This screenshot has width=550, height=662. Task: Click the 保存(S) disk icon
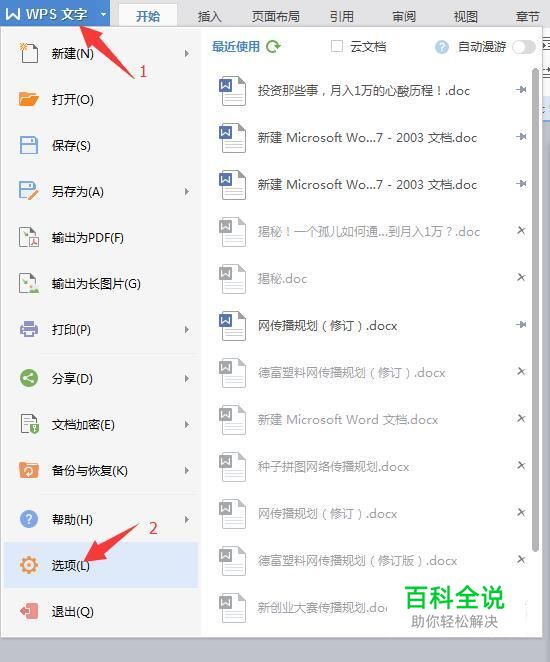click(29, 145)
